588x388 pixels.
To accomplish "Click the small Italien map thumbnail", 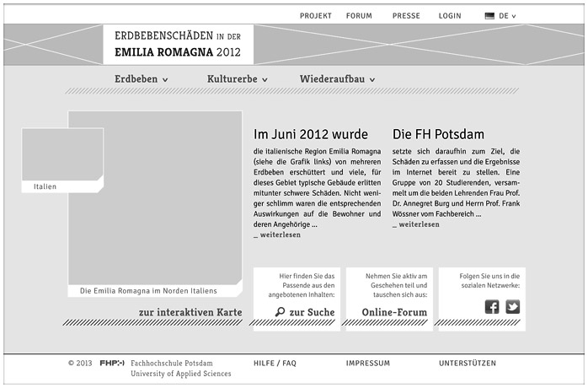I will pyautogui.click(x=62, y=154).
